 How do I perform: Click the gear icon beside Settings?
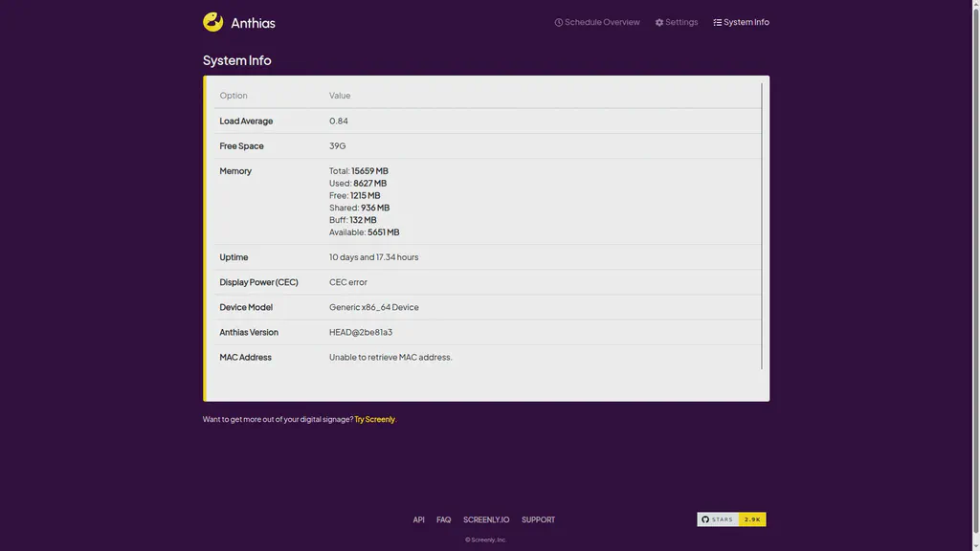coord(657,22)
